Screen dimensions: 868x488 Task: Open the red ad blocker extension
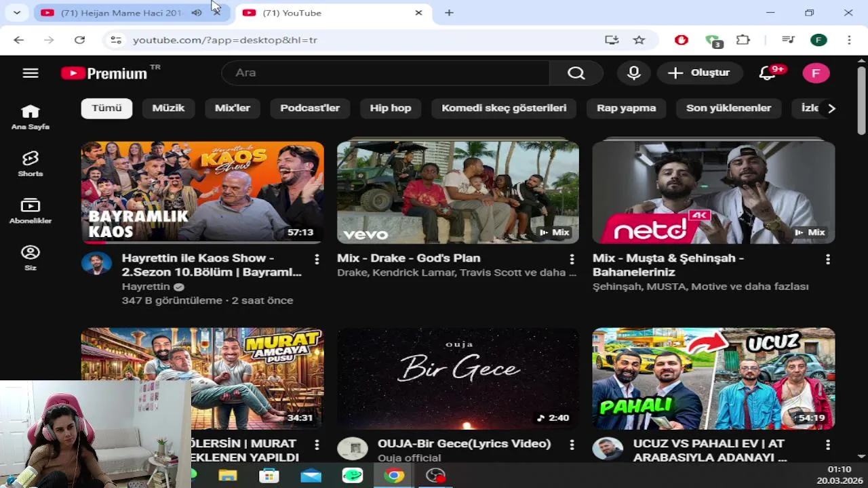click(682, 40)
